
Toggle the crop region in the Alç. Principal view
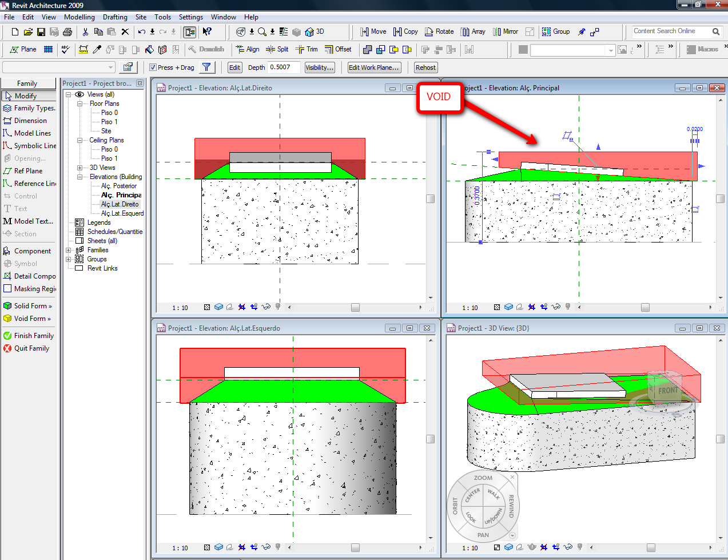tap(532, 307)
